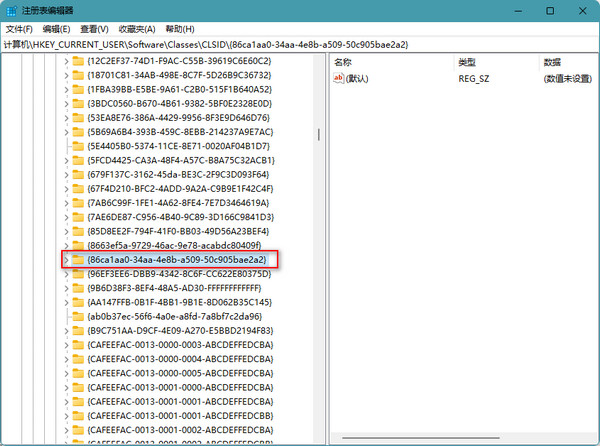This screenshot has height=446, width=600.
Task: Expand the {5B69A6B4-393B-459C-8EBB-214237A9E7AC} key
Action: tap(66, 132)
